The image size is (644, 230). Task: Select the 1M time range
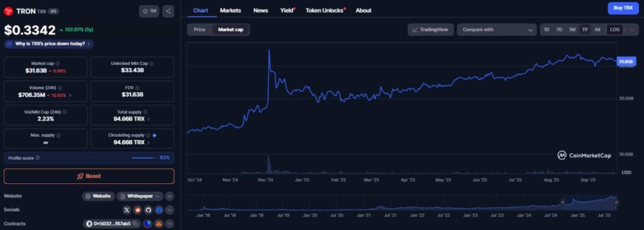click(x=572, y=30)
